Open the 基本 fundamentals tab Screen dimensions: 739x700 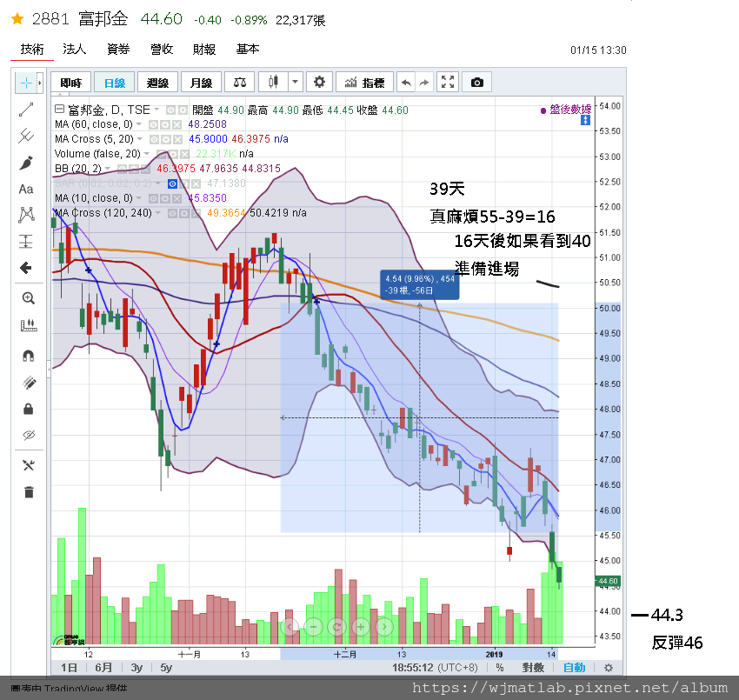[x=248, y=49]
